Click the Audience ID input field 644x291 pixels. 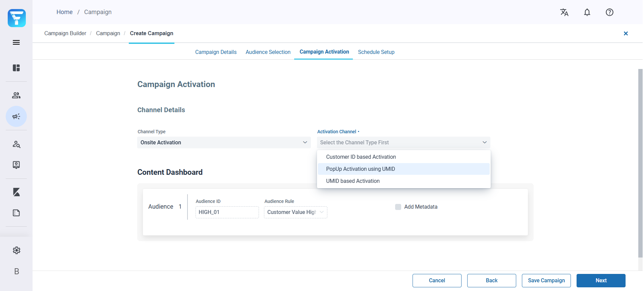click(x=227, y=212)
